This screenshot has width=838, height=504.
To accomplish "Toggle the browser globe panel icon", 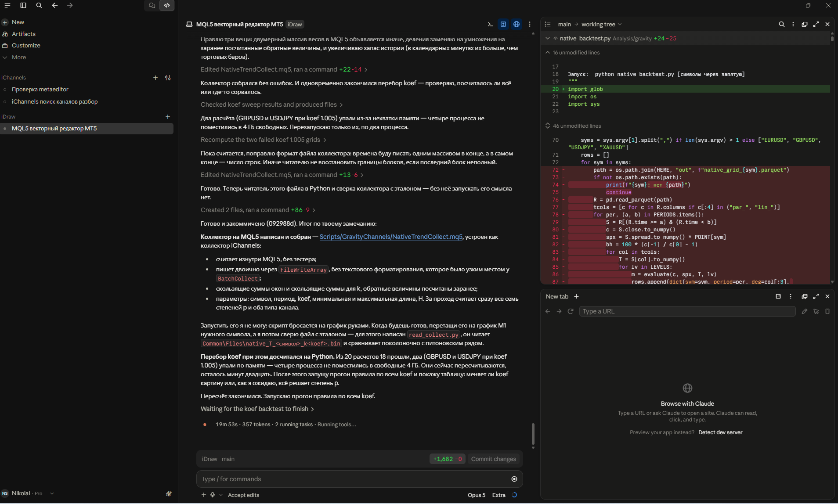I will pos(517,24).
